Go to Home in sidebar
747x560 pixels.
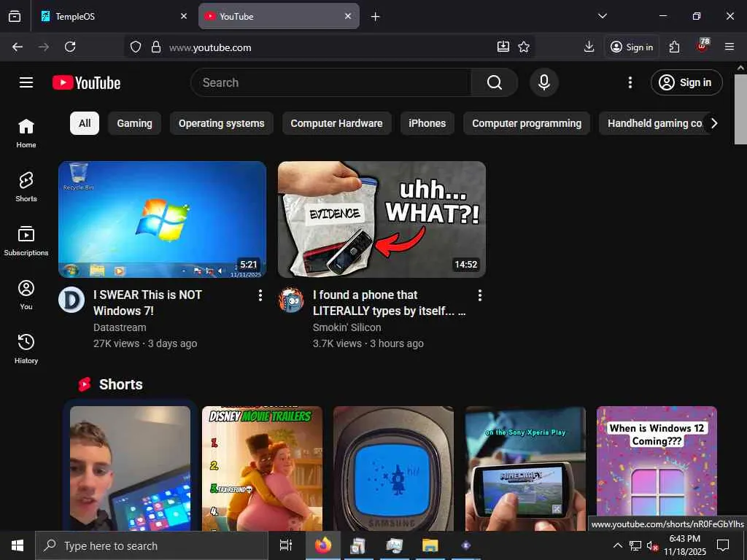click(26, 133)
